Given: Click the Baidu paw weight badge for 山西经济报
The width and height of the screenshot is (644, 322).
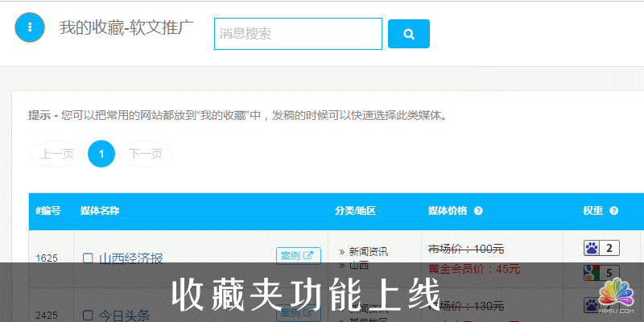Looking at the screenshot, I should (601, 248).
